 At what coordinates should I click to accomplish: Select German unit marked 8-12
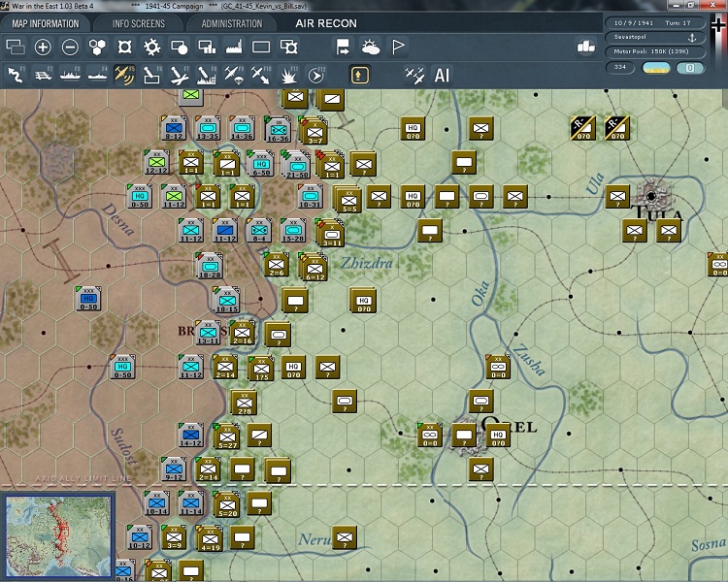(174, 128)
